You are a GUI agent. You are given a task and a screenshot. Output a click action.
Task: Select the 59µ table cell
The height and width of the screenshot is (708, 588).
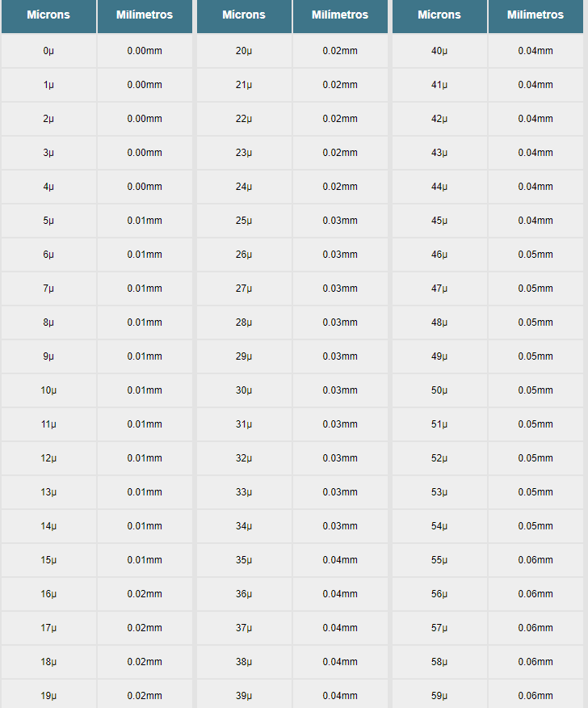tap(439, 694)
